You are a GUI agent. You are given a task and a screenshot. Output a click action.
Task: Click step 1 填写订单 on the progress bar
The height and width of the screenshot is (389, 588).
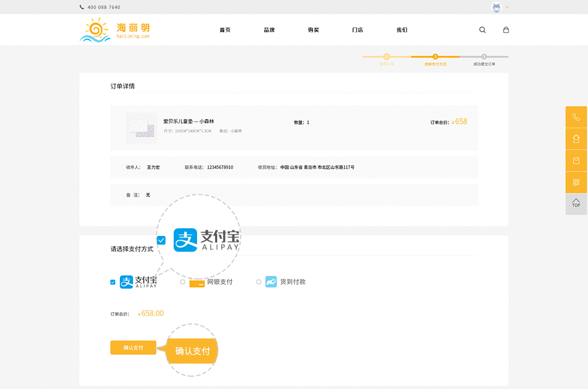click(387, 57)
